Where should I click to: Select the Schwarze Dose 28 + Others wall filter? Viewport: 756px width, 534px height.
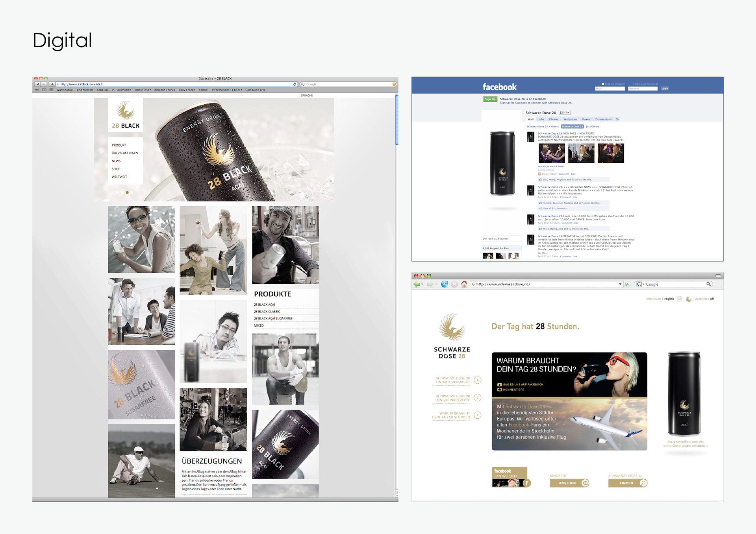tap(543, 127)
